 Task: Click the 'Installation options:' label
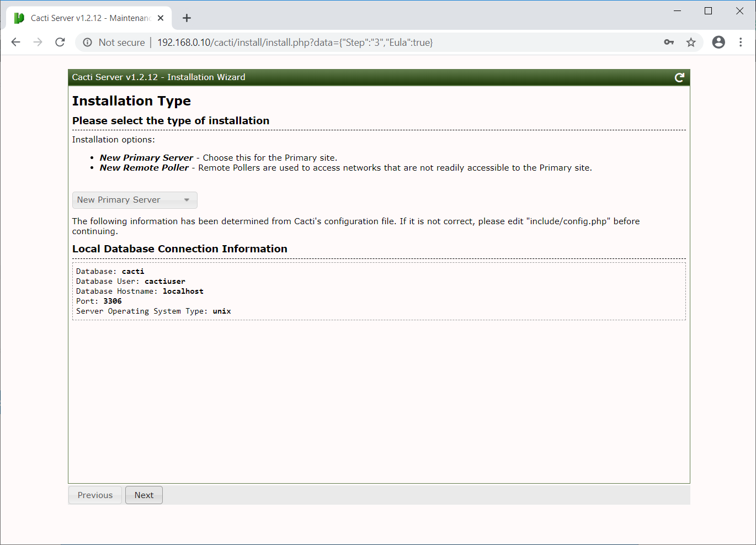(x=114, y=140)
